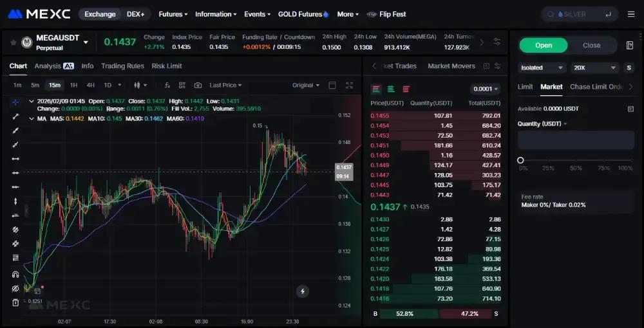Open the indicators fx menu

click(167, 86)
